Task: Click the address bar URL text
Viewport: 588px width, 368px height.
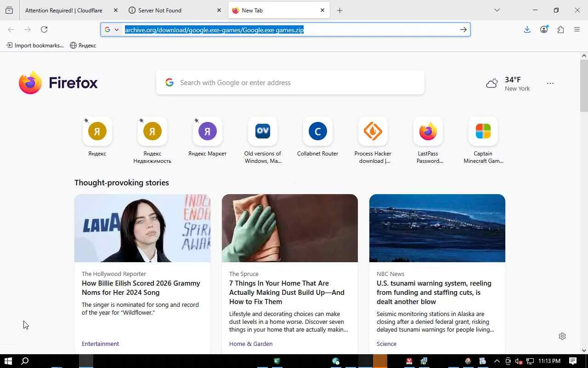Action: pyautogui.click(x=214, y=30)
